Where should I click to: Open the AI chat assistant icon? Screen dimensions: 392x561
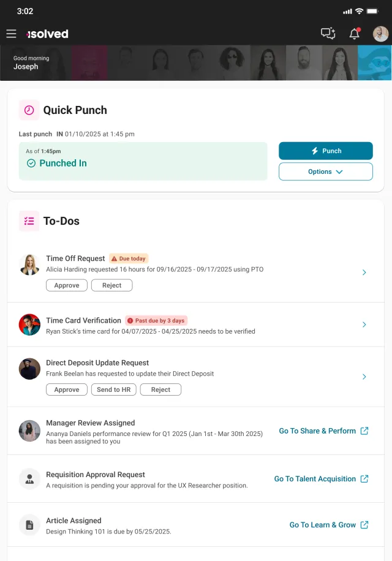coord(328,34)
